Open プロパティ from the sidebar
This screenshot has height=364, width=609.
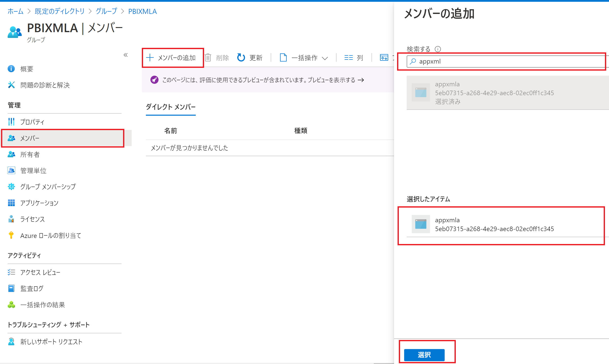[x=32, y=122]
